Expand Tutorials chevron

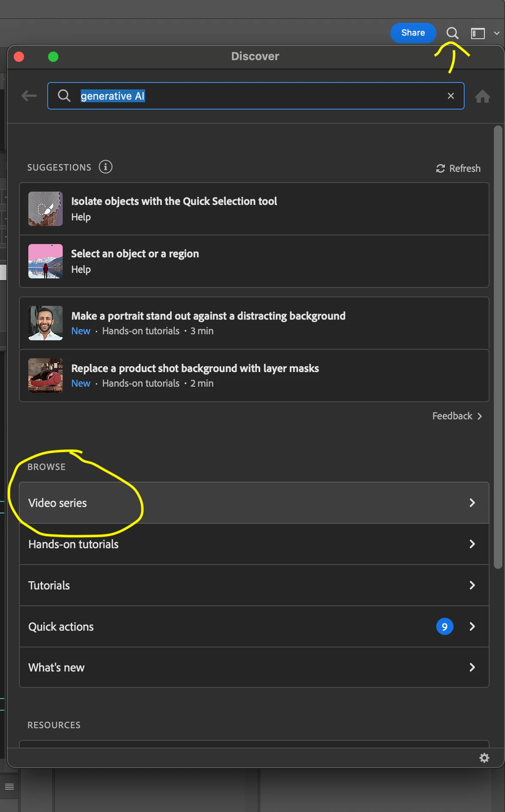coord(472,585)
